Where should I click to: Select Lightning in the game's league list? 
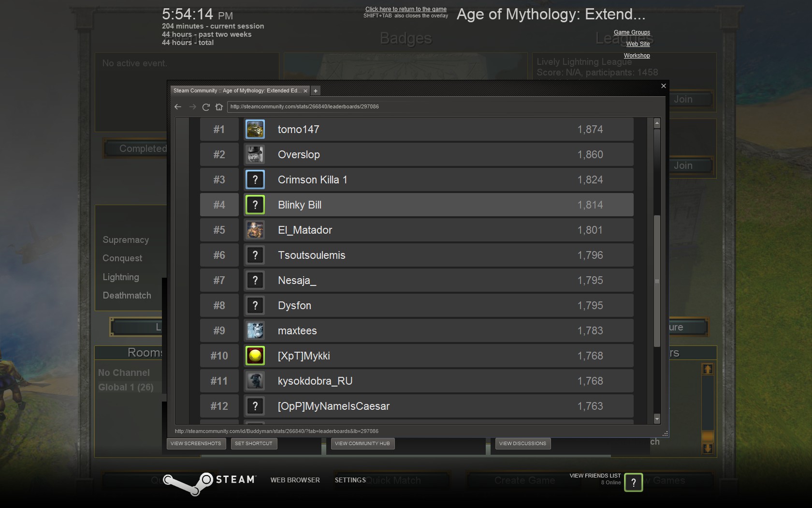click(x=121, y=277)
